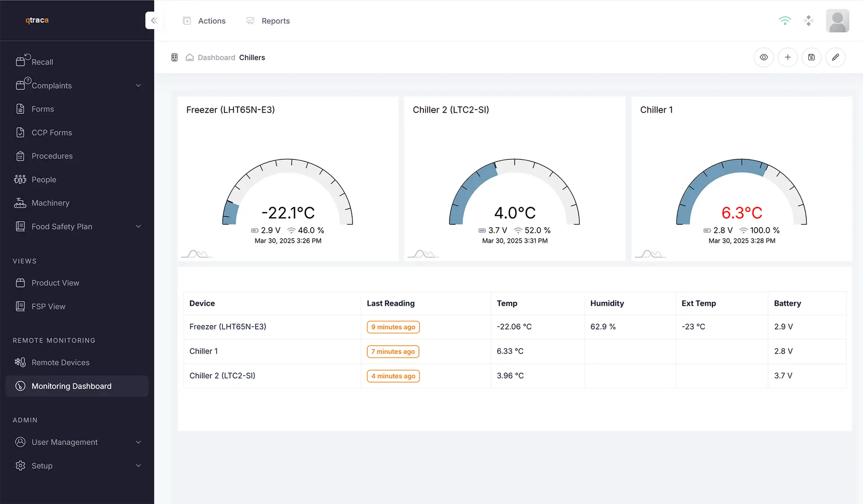The width and height of the screenshot is (863, 504).
Task: Click the People icon in the left navigation
Action: tap(21, 179)
